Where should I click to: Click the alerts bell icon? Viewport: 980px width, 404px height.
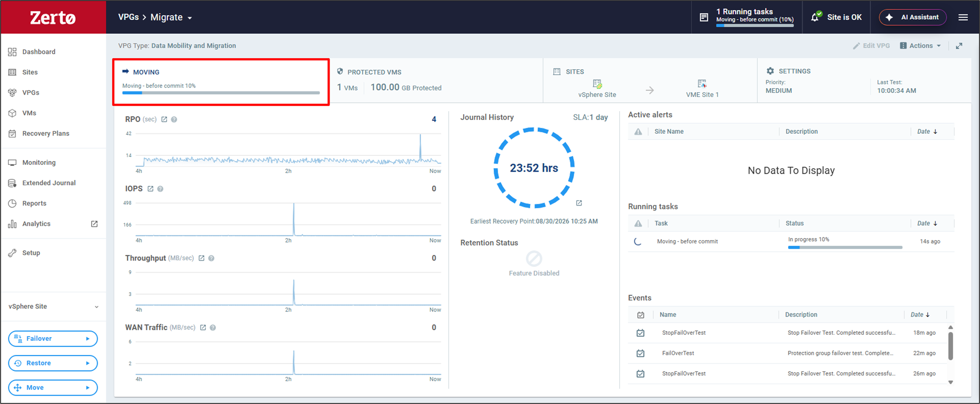coord(815,17)
